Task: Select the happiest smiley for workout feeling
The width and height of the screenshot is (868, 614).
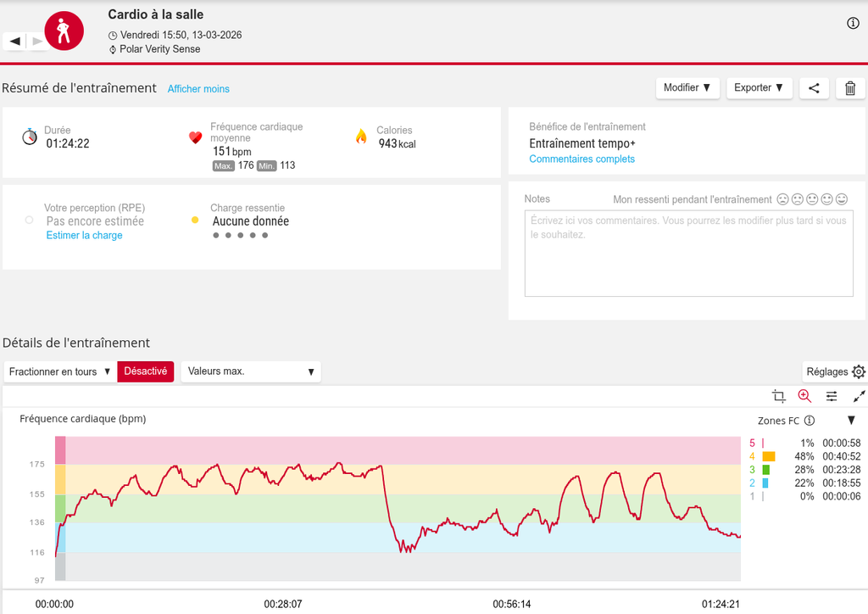Action: pyautogui.click(x=842, y=199)
